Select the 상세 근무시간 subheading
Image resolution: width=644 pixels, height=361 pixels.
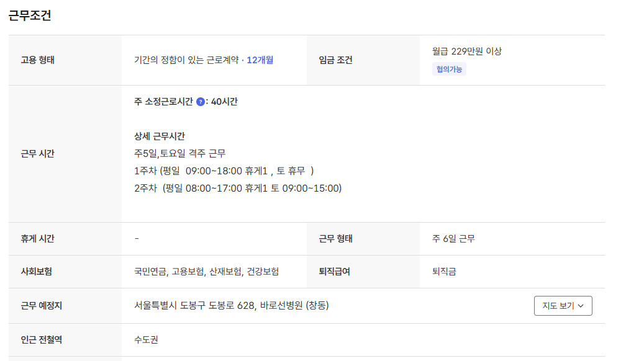coord(160,136)
